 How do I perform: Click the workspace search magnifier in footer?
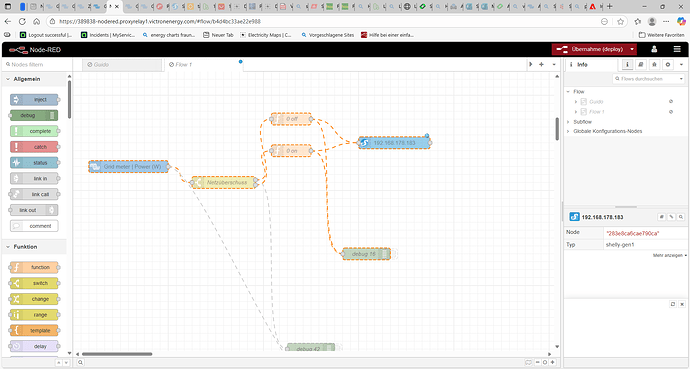point(81,362)
